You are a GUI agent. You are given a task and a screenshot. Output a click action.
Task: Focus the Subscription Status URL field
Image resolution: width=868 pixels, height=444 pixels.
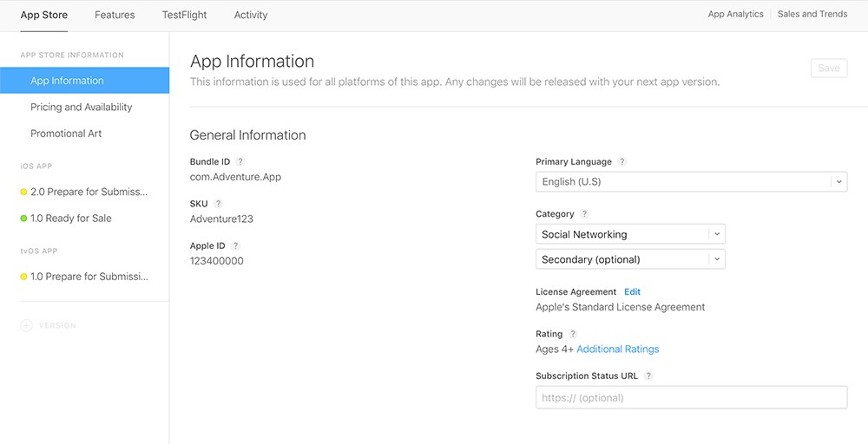(x=692, y=397)
